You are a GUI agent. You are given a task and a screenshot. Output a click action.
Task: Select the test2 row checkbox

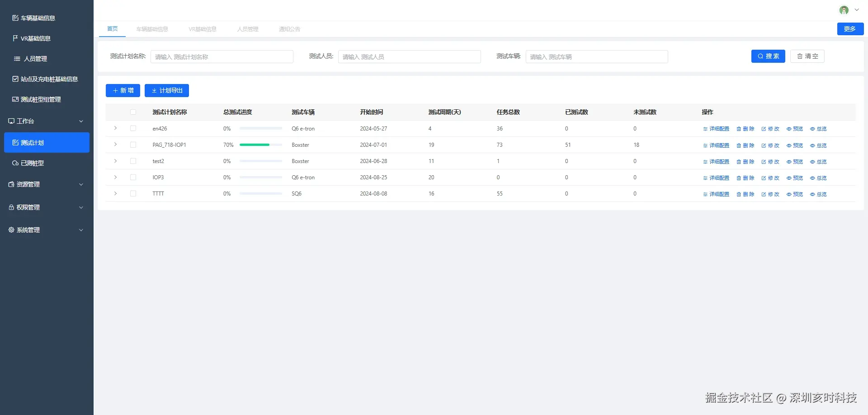(133, 161)
